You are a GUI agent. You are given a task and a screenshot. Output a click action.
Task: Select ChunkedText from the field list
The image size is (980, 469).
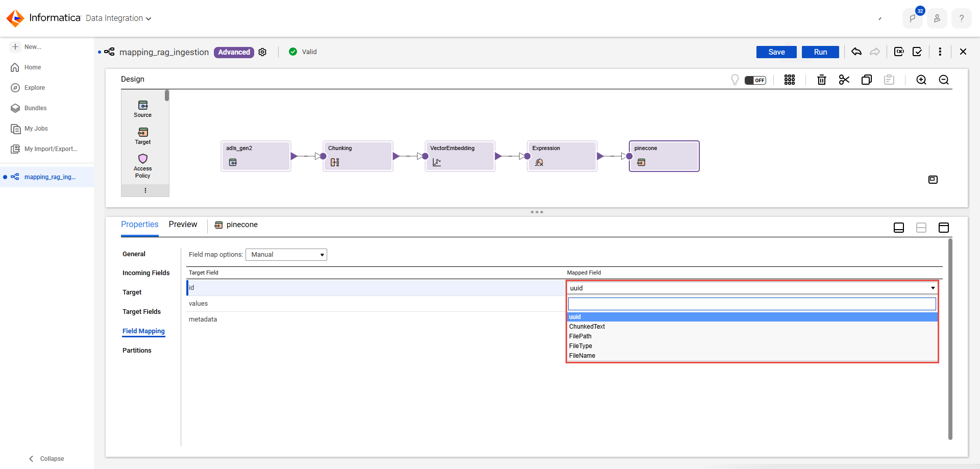click(752, 327)
